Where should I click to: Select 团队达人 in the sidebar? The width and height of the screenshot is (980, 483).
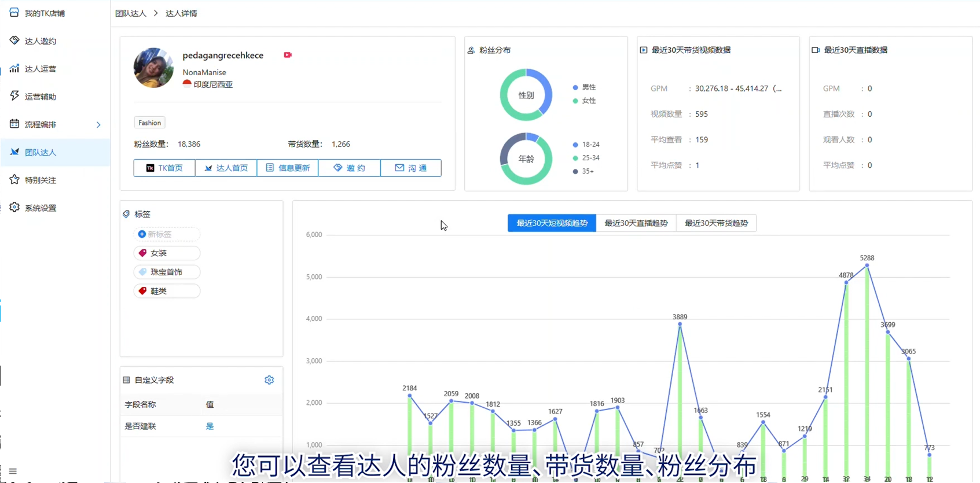coord(55,152)
